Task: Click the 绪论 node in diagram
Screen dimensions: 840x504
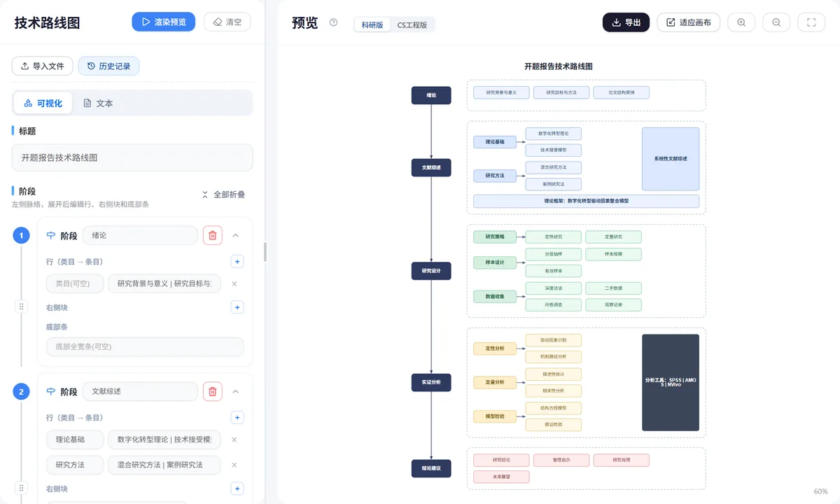Action: tap(431, 94)
